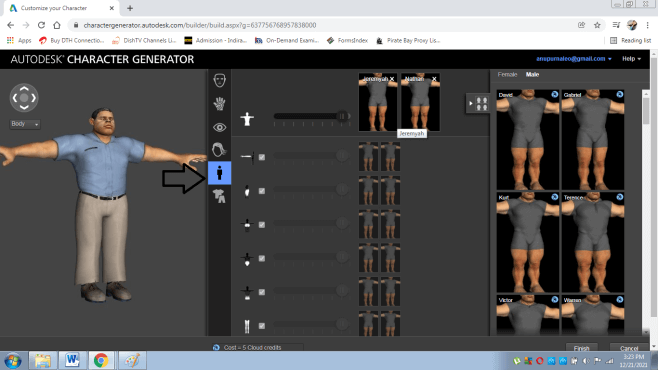Reset view with navigation center button

24,98
